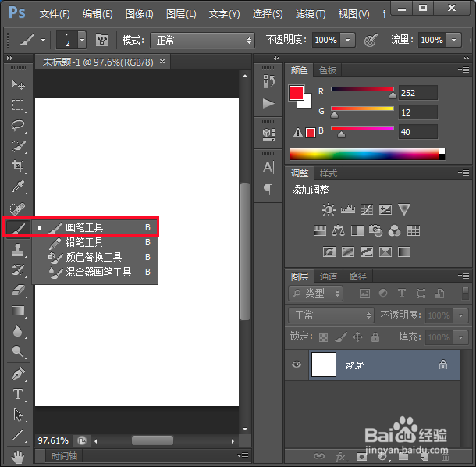Open the brush preset picker dropdown
The width and height of the screenshot is (476, 467).
[x=82, y=40]
